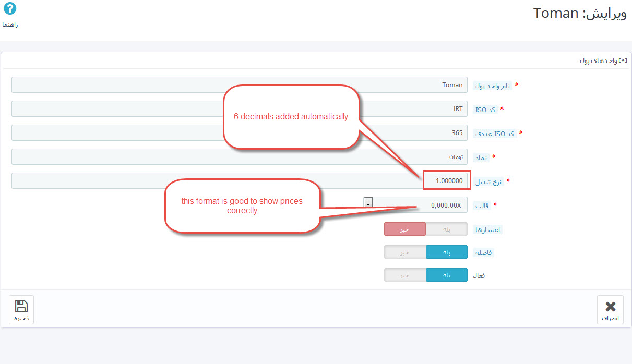This screenshot has height=364, width=632.
Task: Click the IRT ISO code field
Action: [240, 109]
